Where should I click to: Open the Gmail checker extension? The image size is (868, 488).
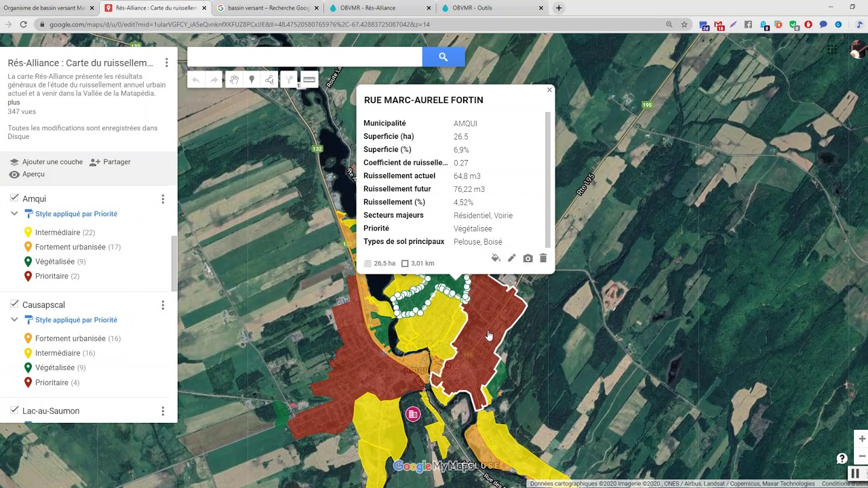(719, 25)
